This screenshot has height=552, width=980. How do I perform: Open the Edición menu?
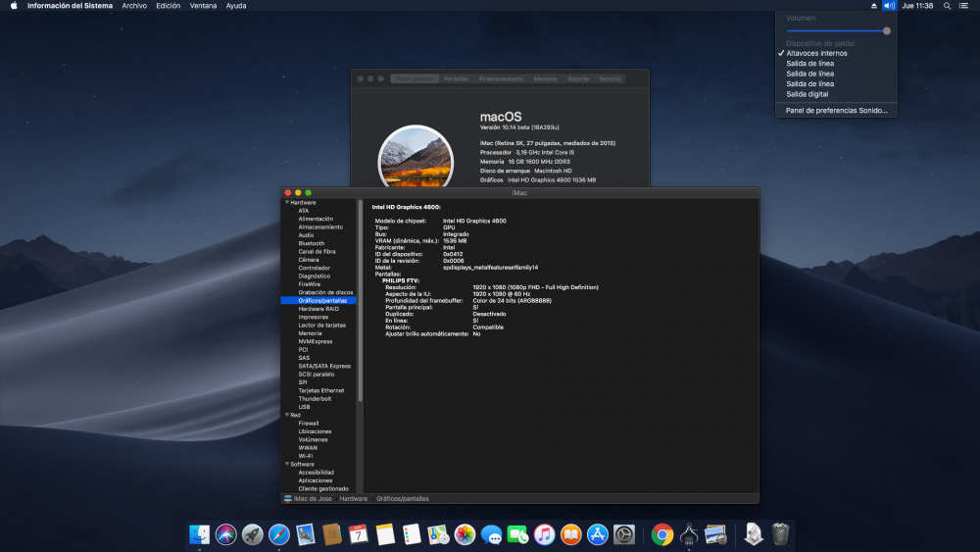(169, 6)
